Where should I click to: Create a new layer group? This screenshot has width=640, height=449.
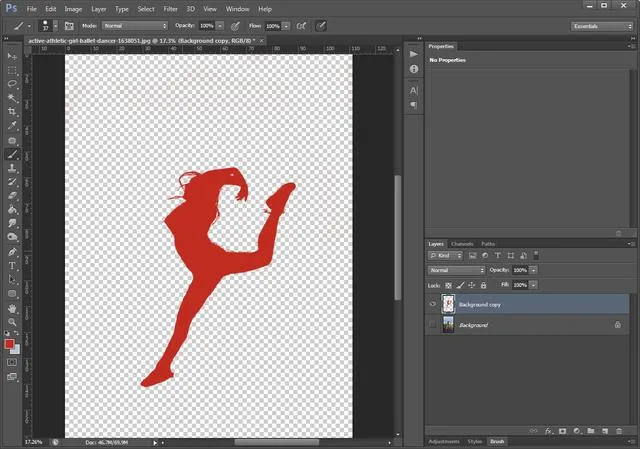591,431
